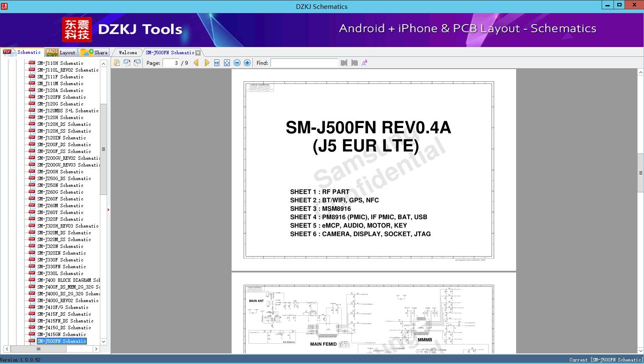Open SM-J120A Schematic
The width and height of the screenshot is (644, 364).
60,90
